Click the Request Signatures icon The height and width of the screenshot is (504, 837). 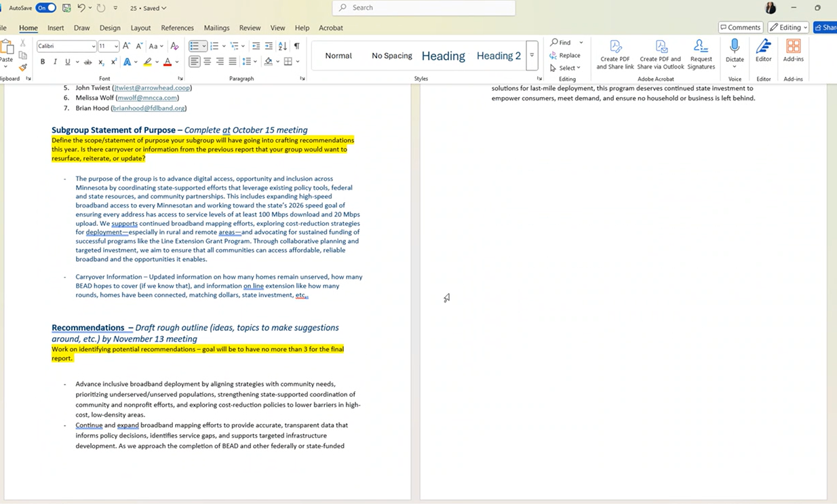coord(701,47)
